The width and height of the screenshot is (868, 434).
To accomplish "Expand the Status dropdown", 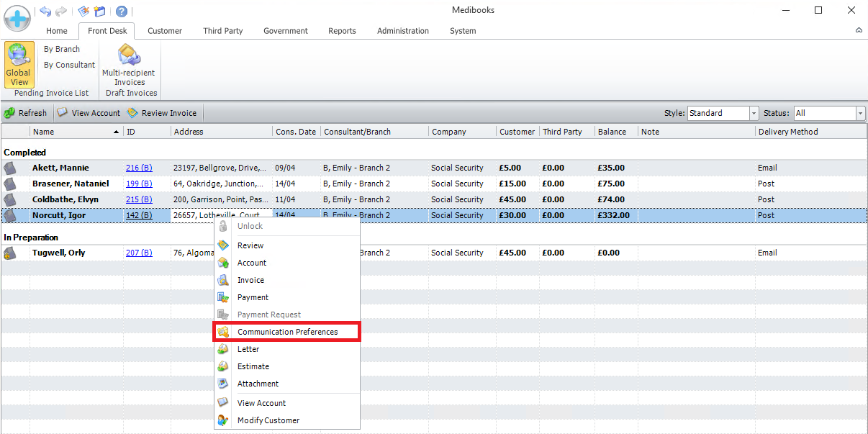I will (860, 114).
